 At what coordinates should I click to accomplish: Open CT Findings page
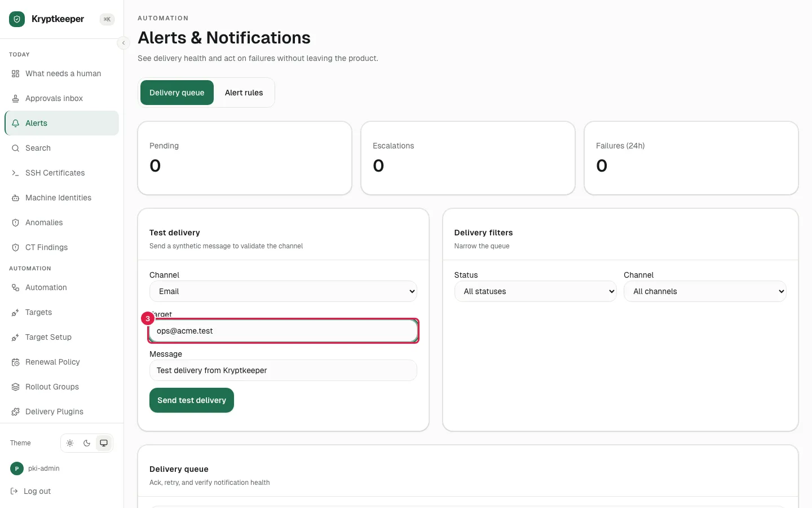point(62,248)
